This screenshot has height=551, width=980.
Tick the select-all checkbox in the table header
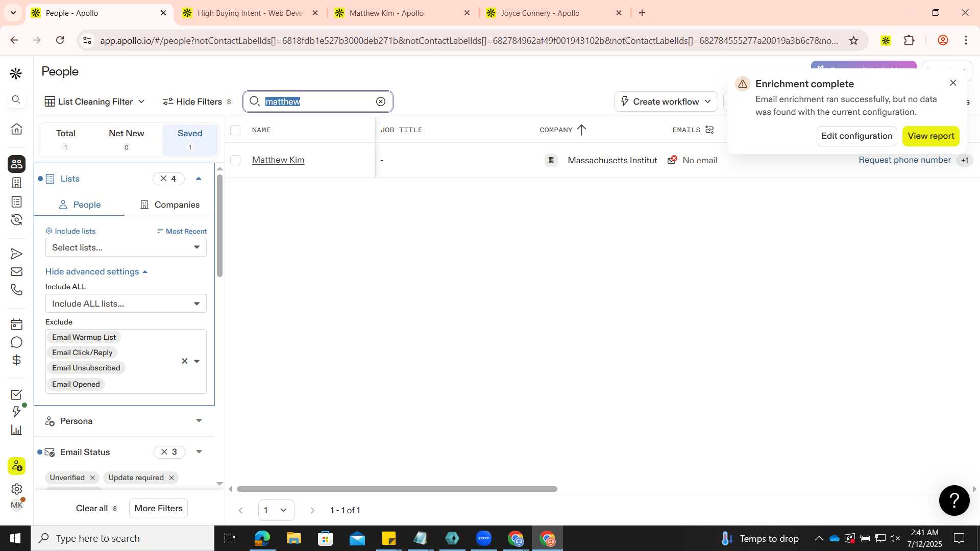[x=235, y=130]
